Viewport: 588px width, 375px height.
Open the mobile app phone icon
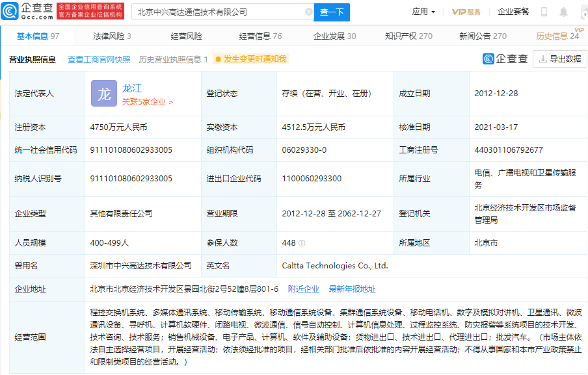[544, 12]
